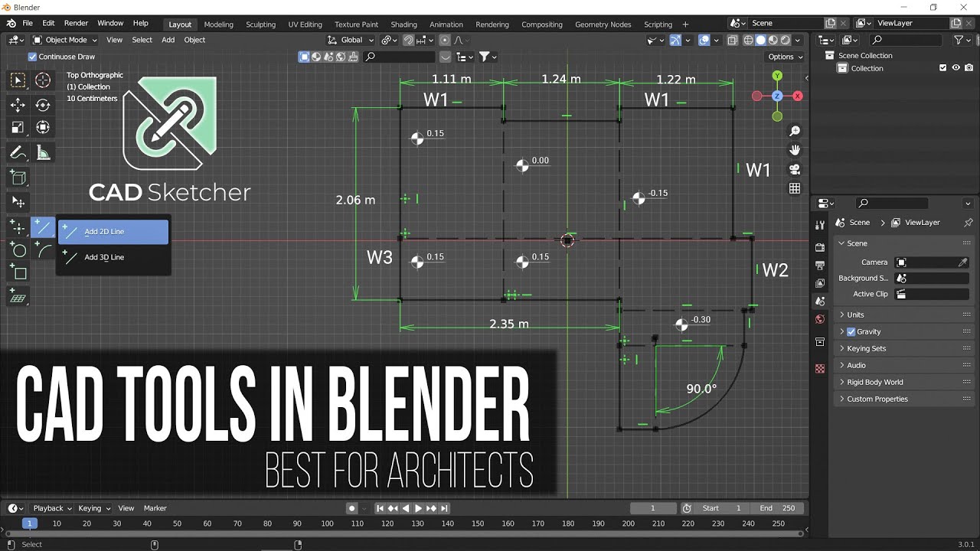Click the timeline Marker menu
This screenshot has height=551, width=980.
coord(155,508)
